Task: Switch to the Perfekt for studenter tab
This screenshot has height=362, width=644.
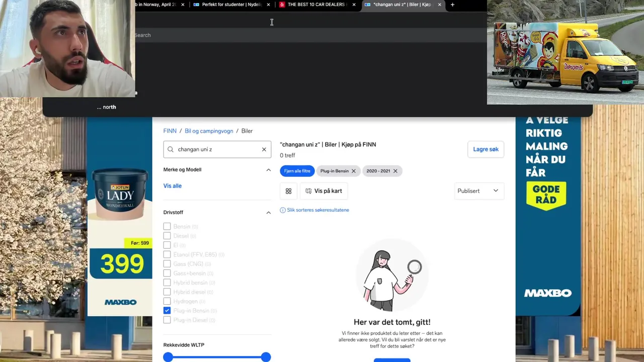Action: 231,5
